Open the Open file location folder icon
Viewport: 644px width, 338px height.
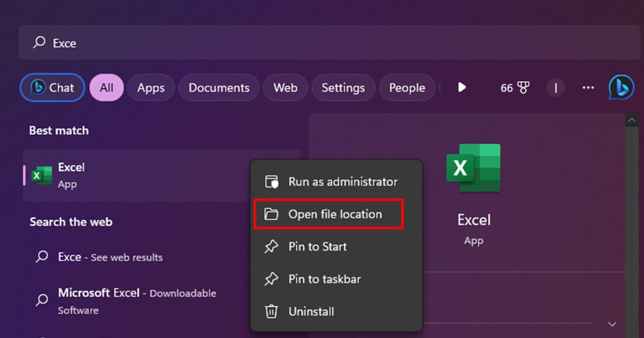point(271,214)
